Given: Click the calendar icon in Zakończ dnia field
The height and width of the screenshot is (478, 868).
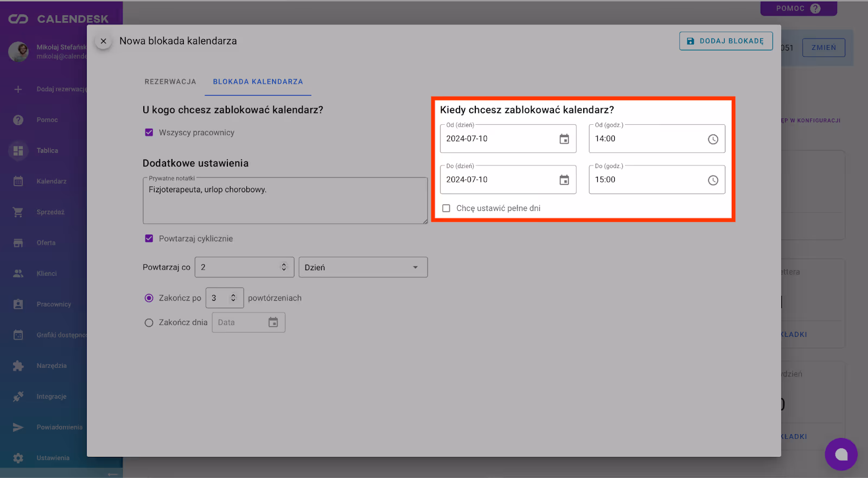Looking at the screenshot, I should tap(273, 322).
